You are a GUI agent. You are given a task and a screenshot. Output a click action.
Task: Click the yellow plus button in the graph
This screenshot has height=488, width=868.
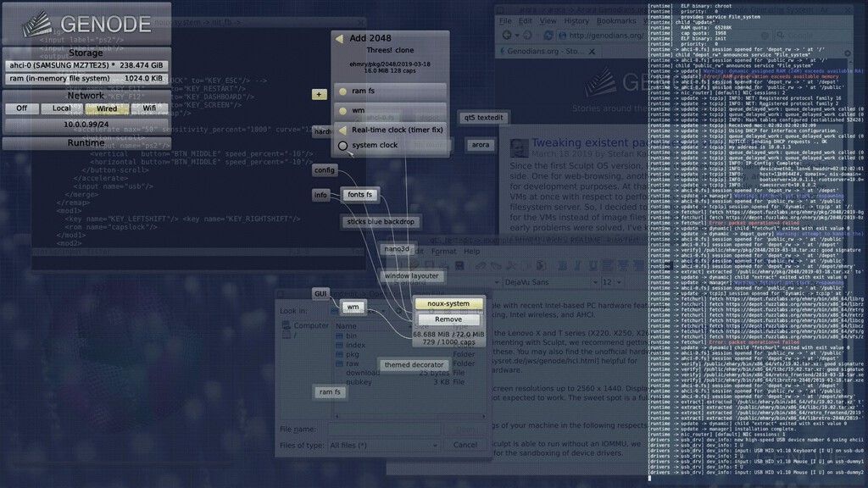click(319, 95)
